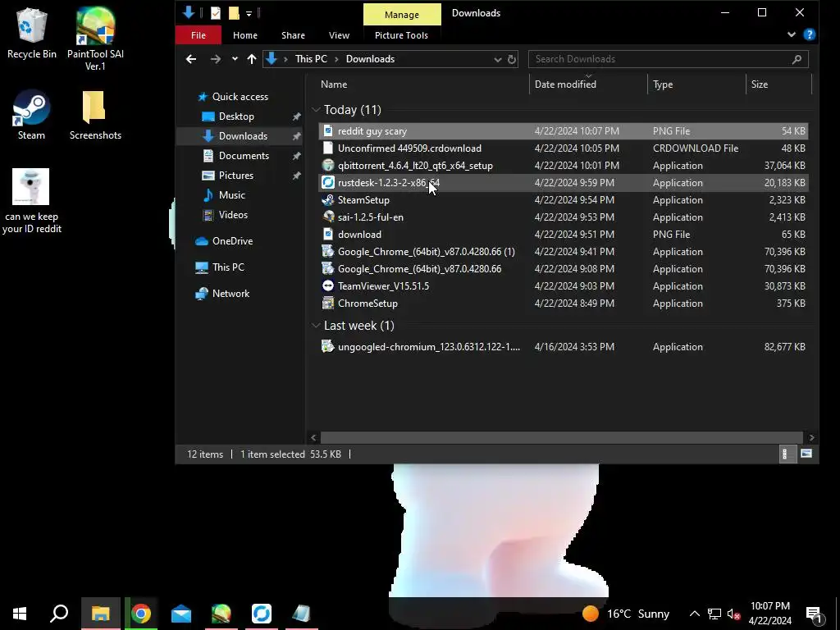Click the Back navigation arrow
840x630 pixels.
(190, 59)
